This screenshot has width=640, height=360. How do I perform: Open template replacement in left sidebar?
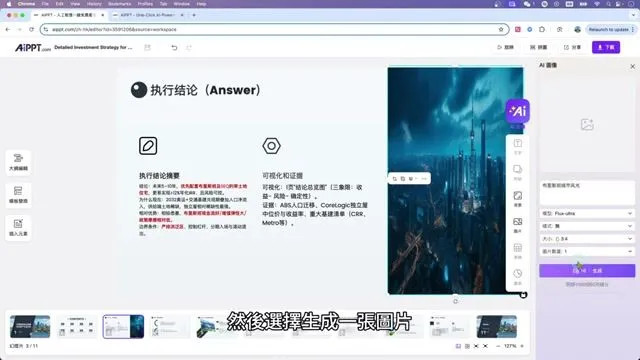[18, 195]
